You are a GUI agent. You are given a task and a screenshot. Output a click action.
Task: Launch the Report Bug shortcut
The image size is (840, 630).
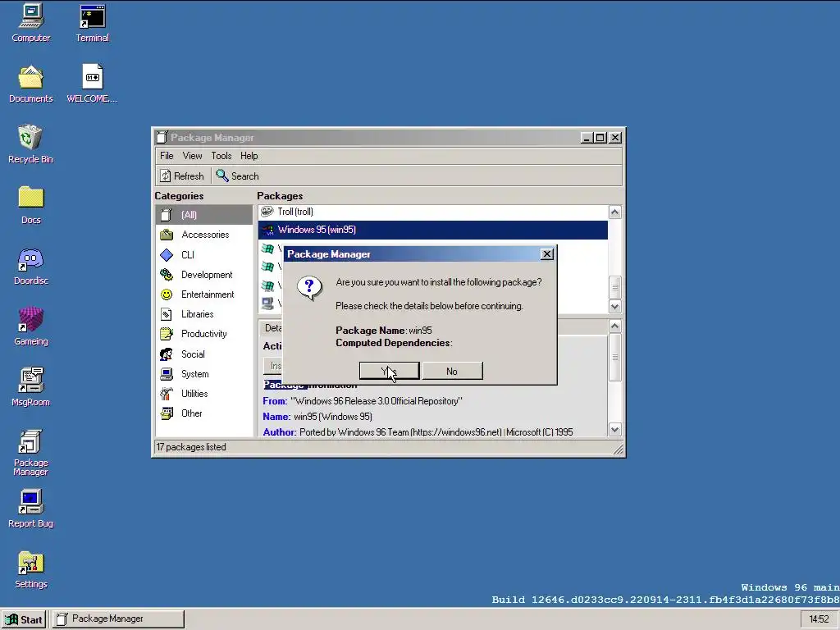(x=30, y=509)
